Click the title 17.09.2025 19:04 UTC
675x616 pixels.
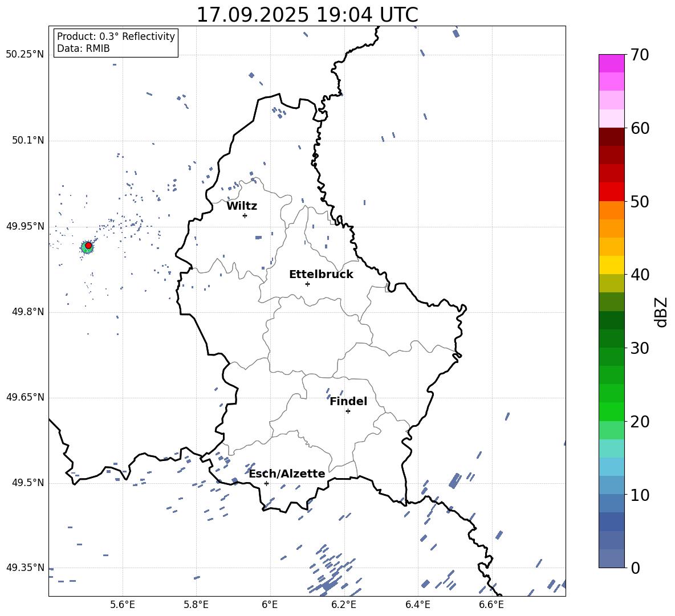coord(307,15)
